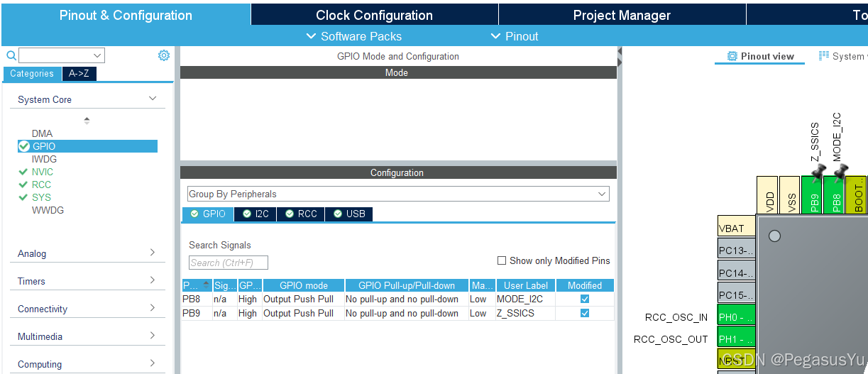Click the pushpin icon above PB9
Viewport: 868px width, 374px height.
(x=818, y=171)
